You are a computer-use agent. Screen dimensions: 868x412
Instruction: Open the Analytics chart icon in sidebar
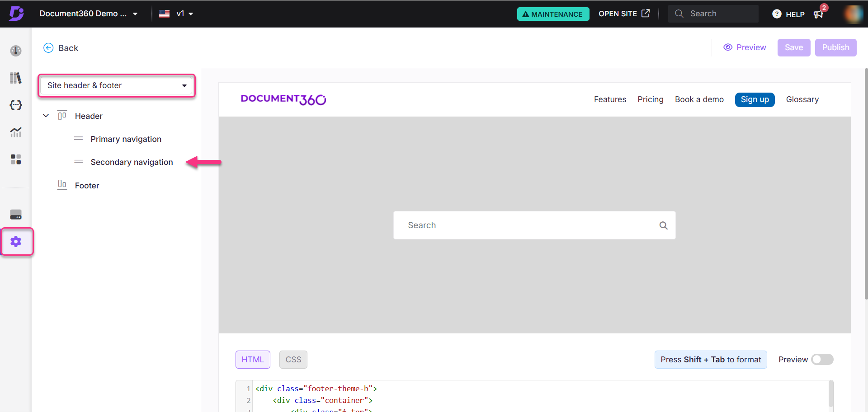click(x=16, y=132)
